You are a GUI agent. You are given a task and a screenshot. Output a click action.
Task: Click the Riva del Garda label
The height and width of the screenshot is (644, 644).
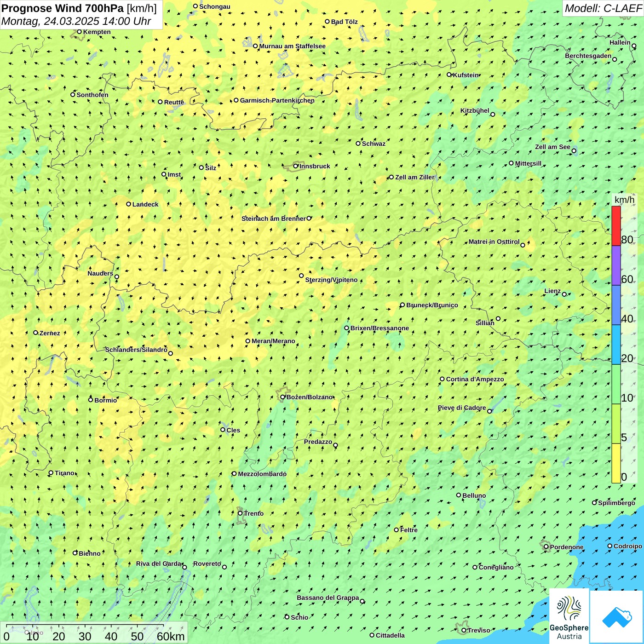coord(159,563)
